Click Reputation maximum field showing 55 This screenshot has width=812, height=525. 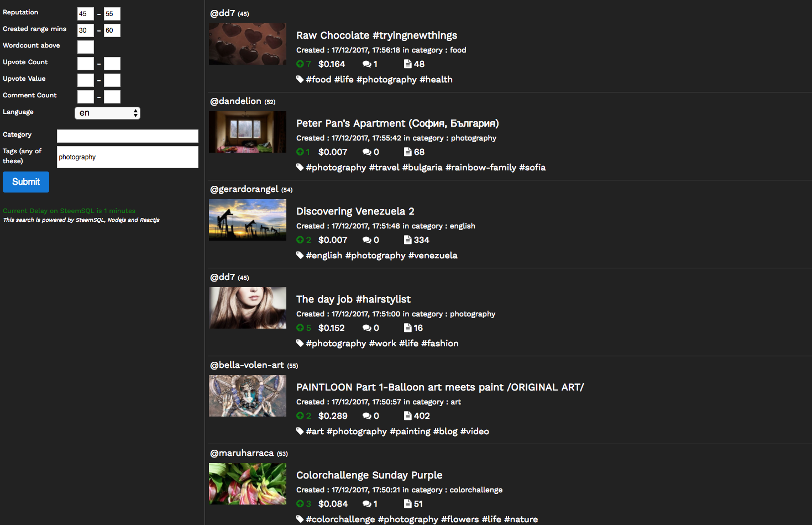click(112, 14)
